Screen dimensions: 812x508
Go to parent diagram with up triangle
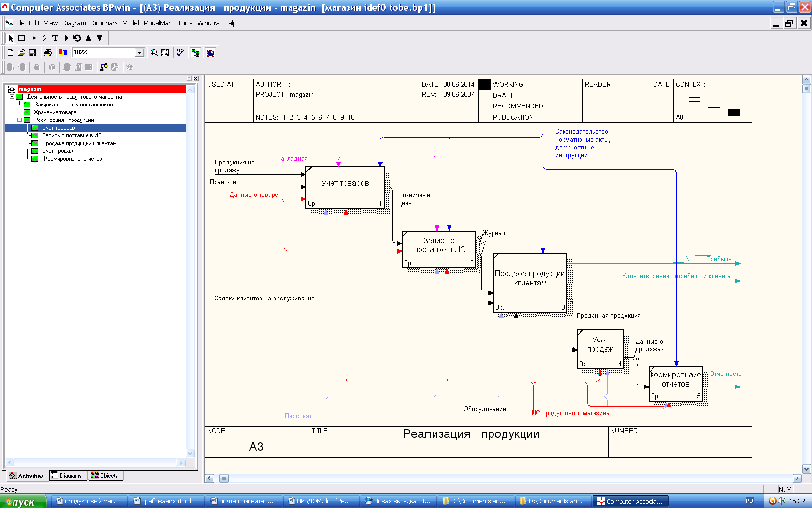[88, 38]
